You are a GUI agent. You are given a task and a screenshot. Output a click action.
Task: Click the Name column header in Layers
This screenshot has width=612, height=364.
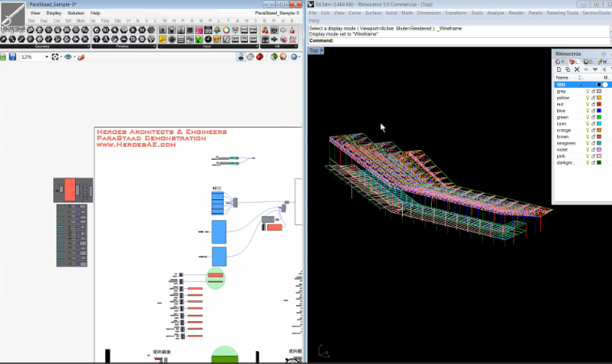[563, 77]
